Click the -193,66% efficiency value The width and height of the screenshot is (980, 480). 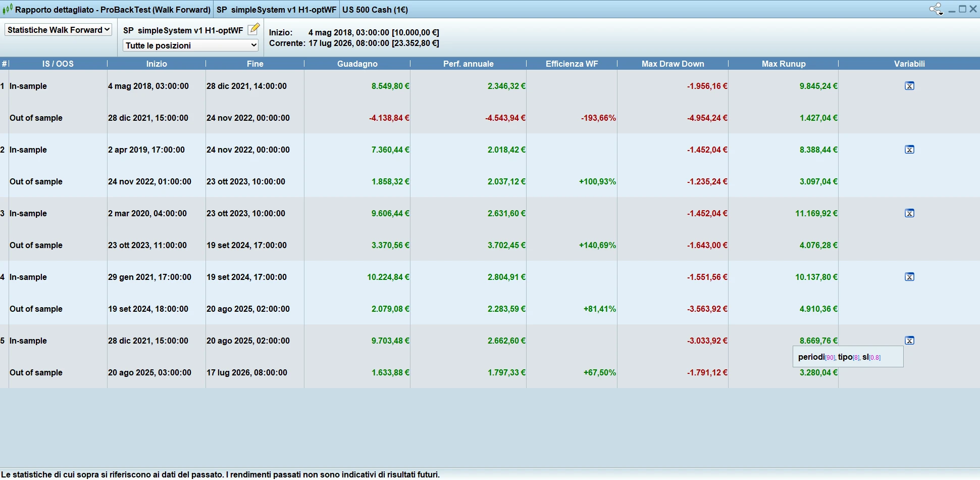598,118
